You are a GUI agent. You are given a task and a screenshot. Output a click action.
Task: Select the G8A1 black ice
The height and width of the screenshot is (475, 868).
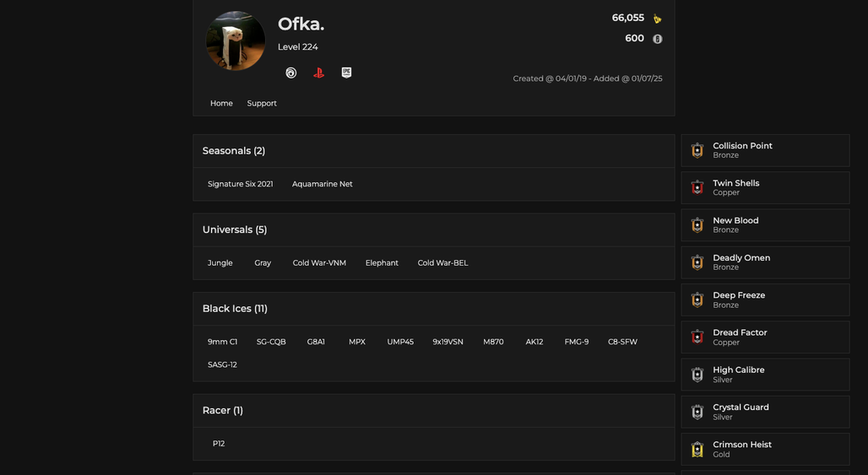(316, 342)
